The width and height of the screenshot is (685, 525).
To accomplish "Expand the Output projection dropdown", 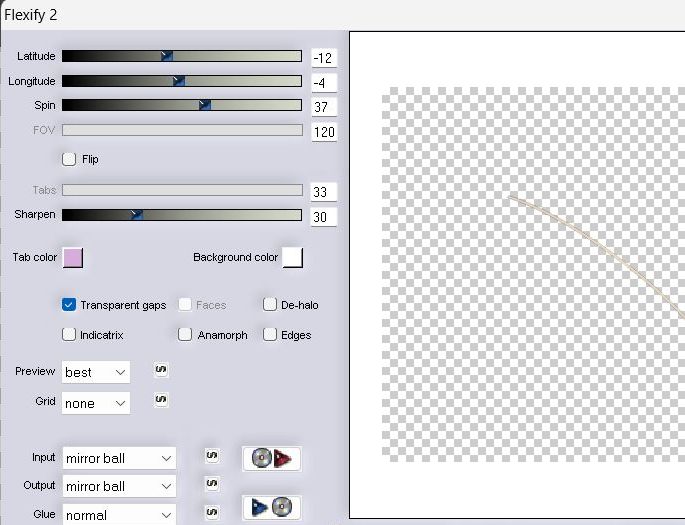I will [x=118, y=486].
